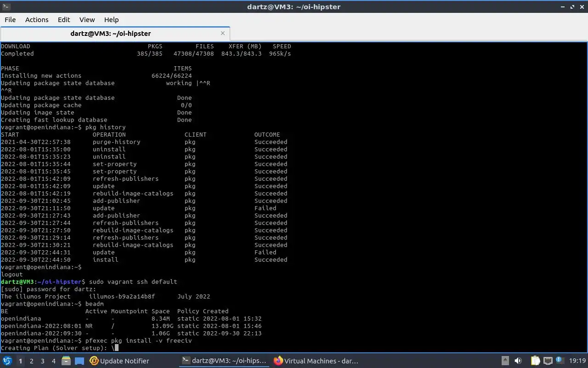
Task: Click '66224/66224' items count
Action: pyautogui.click(x=172, y=76)
